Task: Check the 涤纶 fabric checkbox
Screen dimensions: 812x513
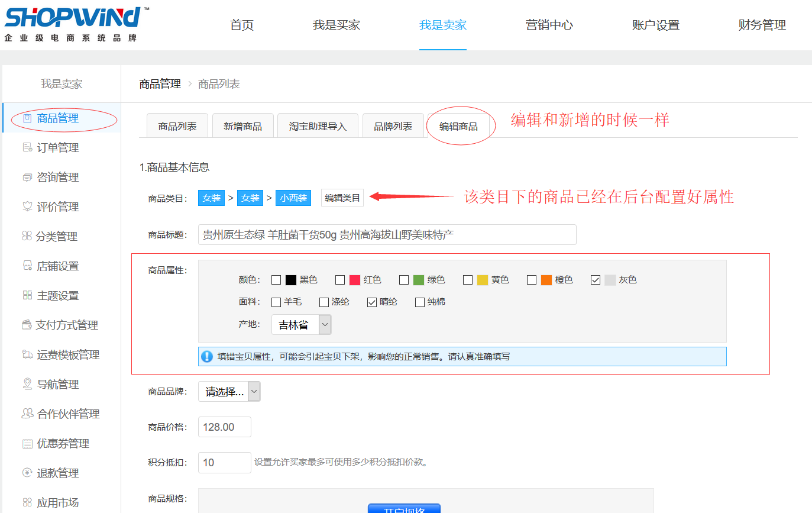Action: click(324, 302)
